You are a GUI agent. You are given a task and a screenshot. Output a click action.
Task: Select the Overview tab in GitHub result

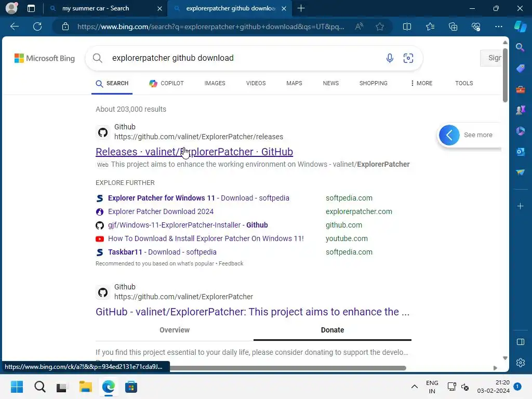click(x=175, y=330)
